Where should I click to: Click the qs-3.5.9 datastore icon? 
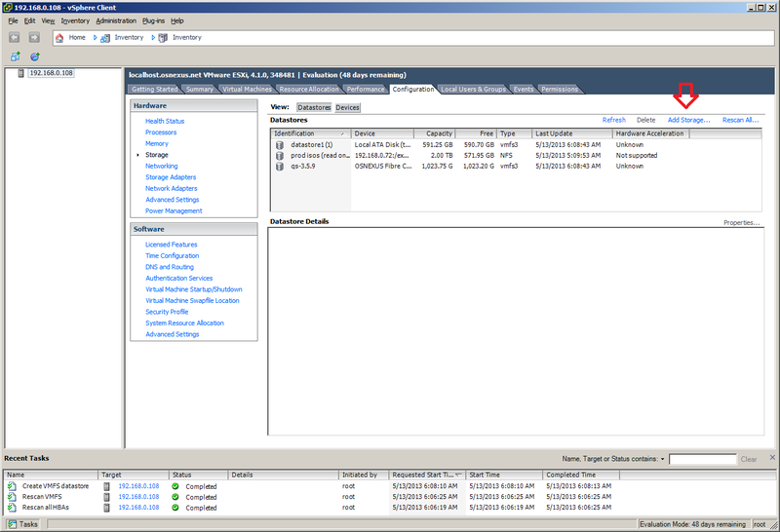coord(280,166)
